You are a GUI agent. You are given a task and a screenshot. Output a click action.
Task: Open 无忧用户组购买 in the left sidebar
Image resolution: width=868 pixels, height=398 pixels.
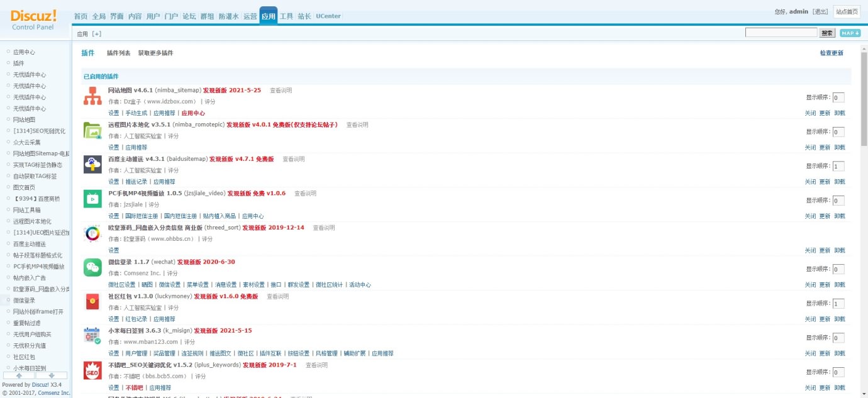(x=32, y=334)
